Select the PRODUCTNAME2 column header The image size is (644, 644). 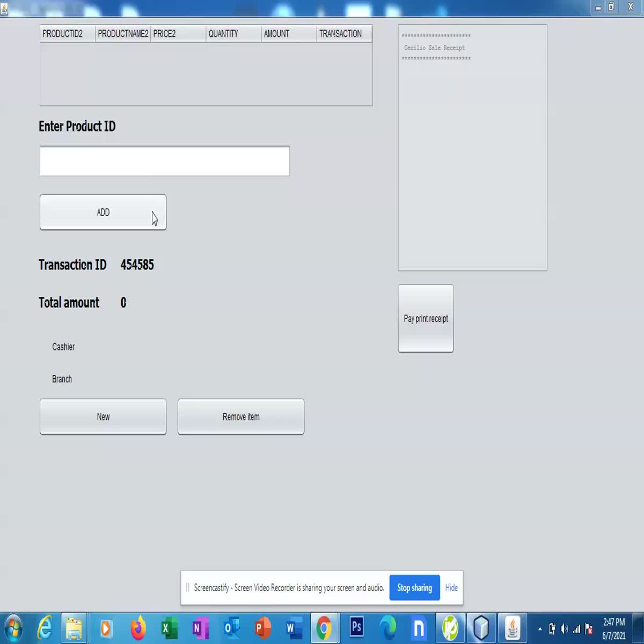point(123,33)
